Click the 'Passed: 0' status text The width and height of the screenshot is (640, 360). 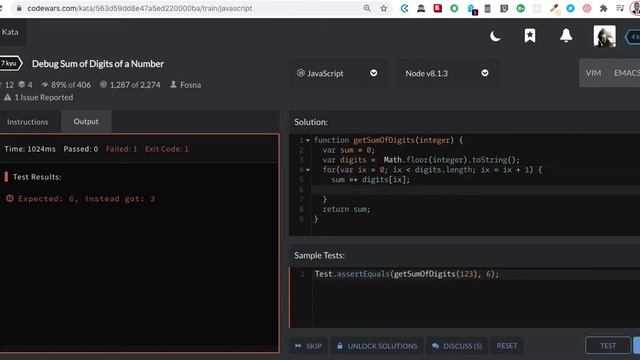pyautogui.click(x=80, y=149)
